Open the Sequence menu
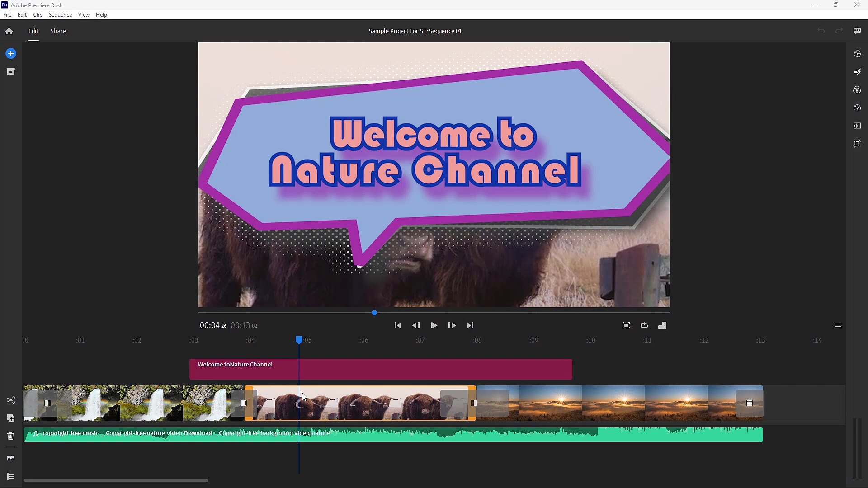 60,15
